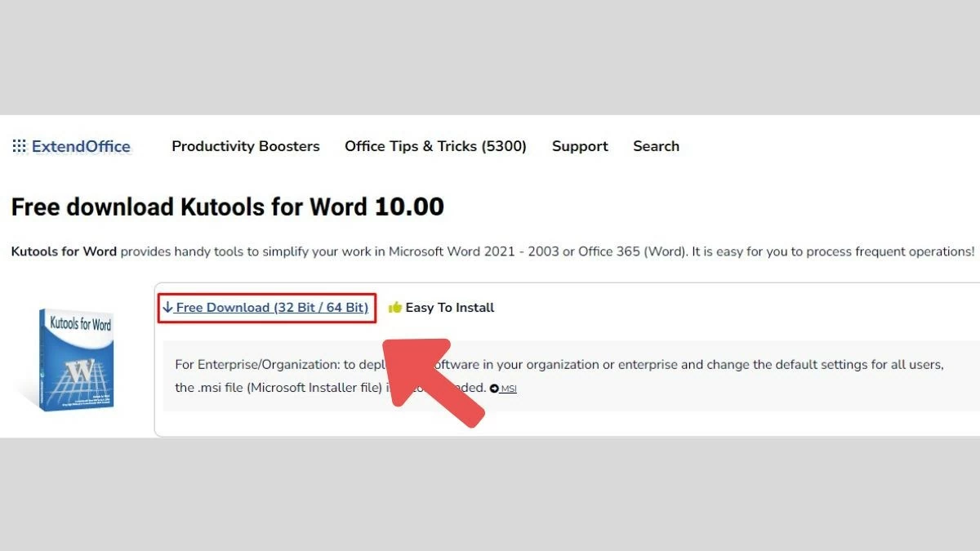Click the 'Easy To Install' label
980x551 pixels.
pos(449,308)
